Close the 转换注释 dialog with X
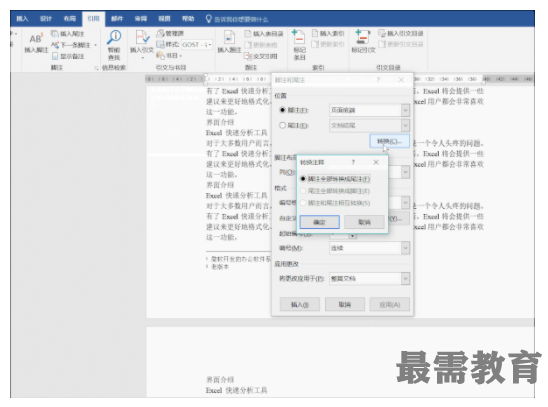The image size is (548, 407). point(376,162)
